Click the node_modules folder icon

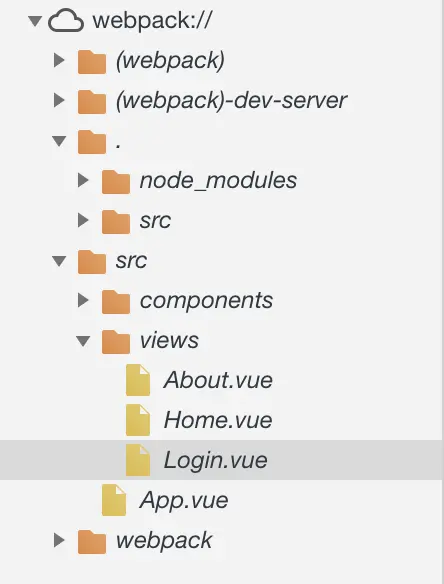pos(116,181)
